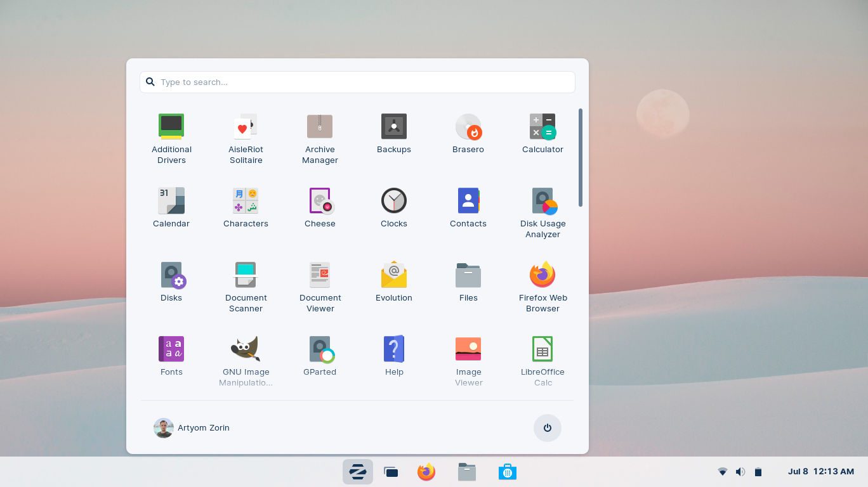Screen dimensions: 868x487
Task: Open Image Viewer
Action: (x=468, y=361)
